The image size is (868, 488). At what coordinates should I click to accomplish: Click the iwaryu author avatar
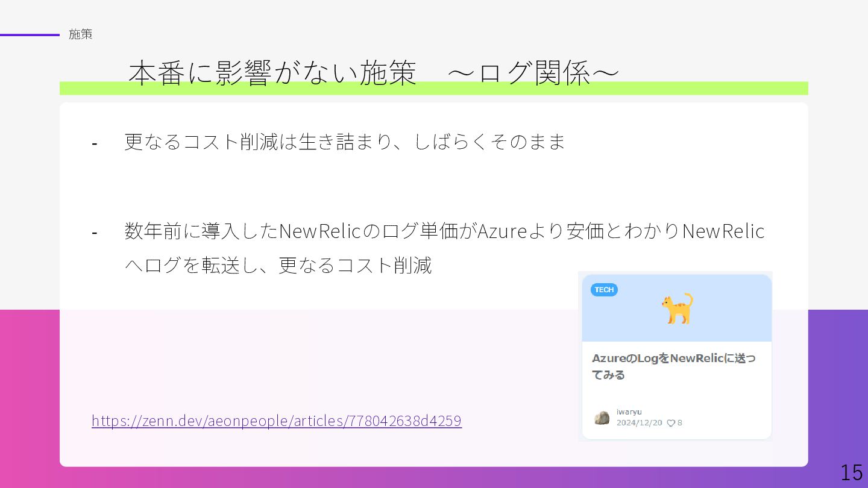pos(602,418)
